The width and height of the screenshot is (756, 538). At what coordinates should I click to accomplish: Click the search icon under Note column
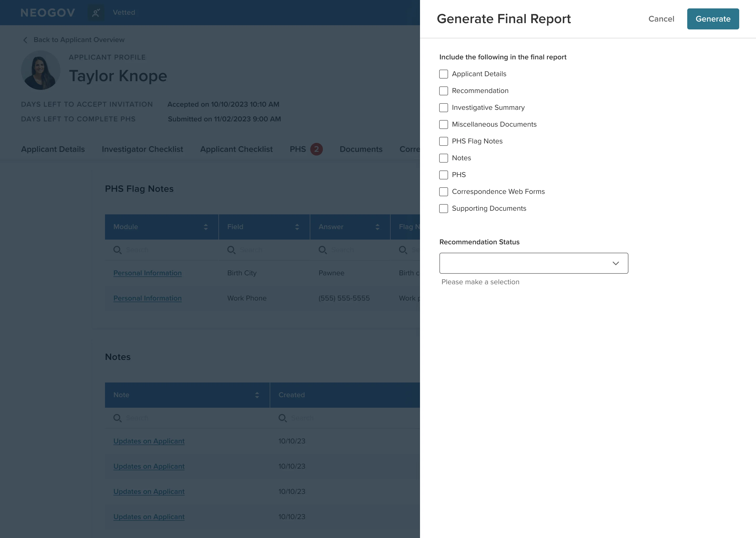pyautogui.click(x=118, y=418)
